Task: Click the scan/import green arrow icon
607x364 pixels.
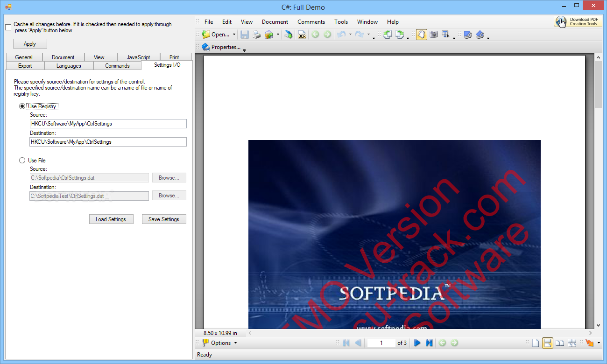Action: 289,35
